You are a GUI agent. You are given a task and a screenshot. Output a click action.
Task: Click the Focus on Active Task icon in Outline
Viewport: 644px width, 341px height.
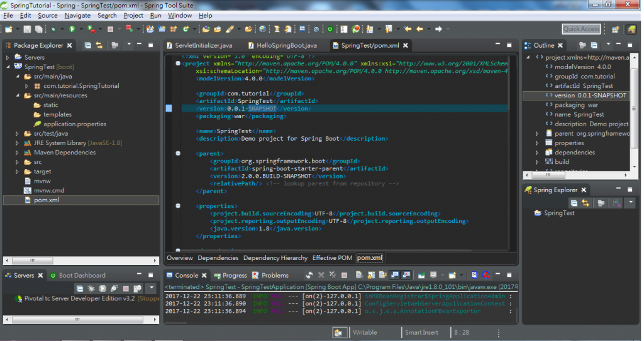(x=582, y=45)
